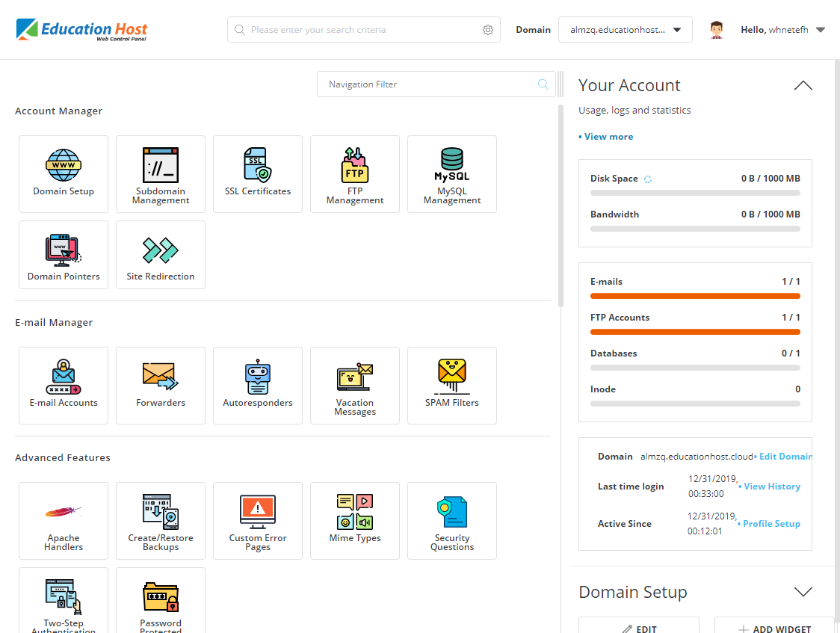Click 'Usage, logs and statistics' text

pos(634,111)
